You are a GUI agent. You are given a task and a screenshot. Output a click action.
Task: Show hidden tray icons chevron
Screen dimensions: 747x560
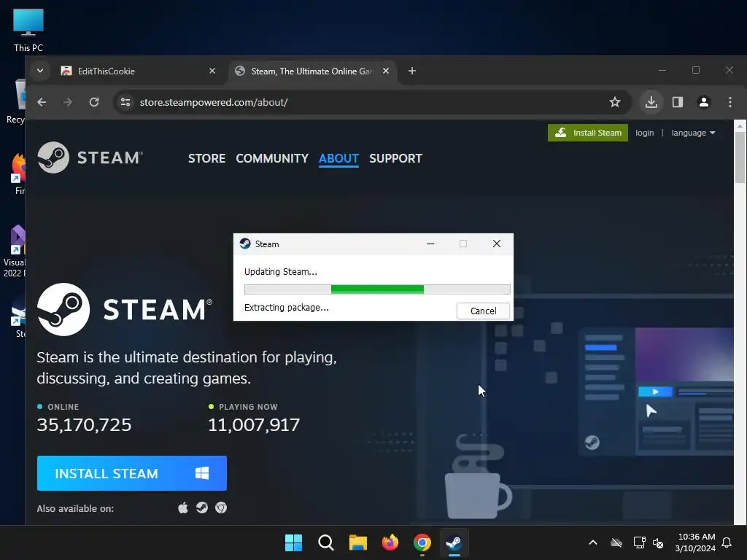[593, 542]
